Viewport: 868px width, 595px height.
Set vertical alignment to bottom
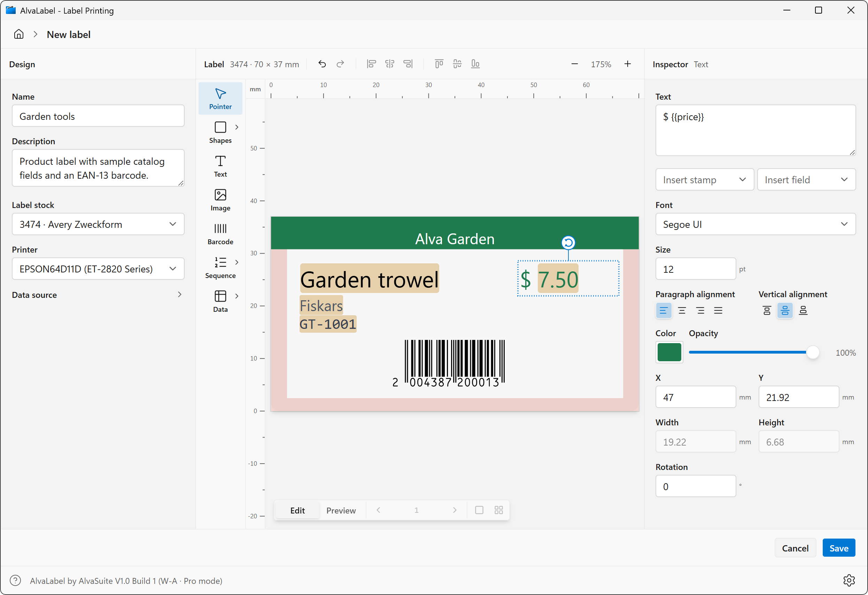click(x=803, y=310)
